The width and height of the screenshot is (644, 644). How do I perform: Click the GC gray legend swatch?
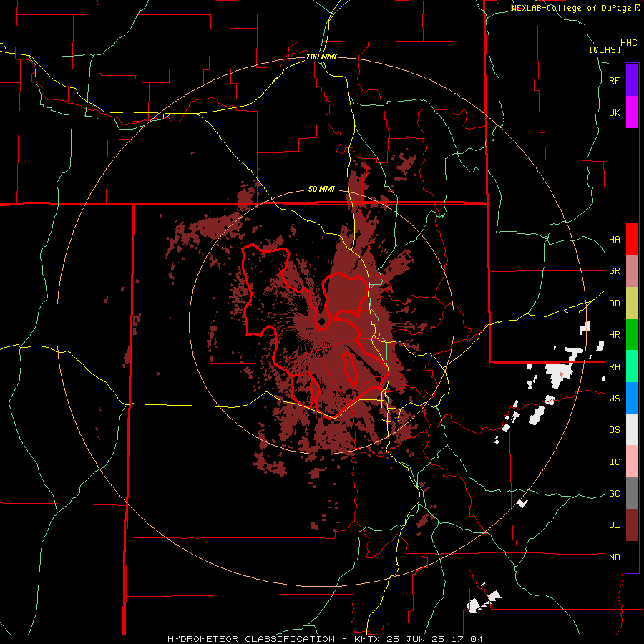(632, 493)
